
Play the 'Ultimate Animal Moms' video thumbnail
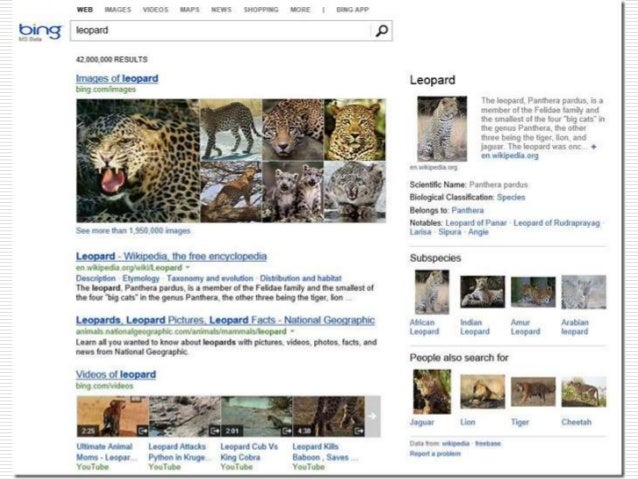(113, 417)
